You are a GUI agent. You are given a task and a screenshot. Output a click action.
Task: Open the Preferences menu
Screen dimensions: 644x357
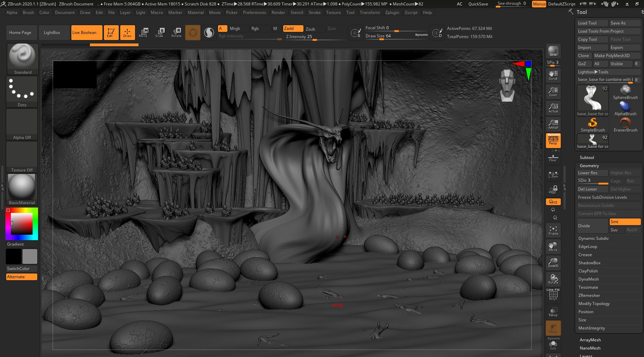tap(254, 13)
